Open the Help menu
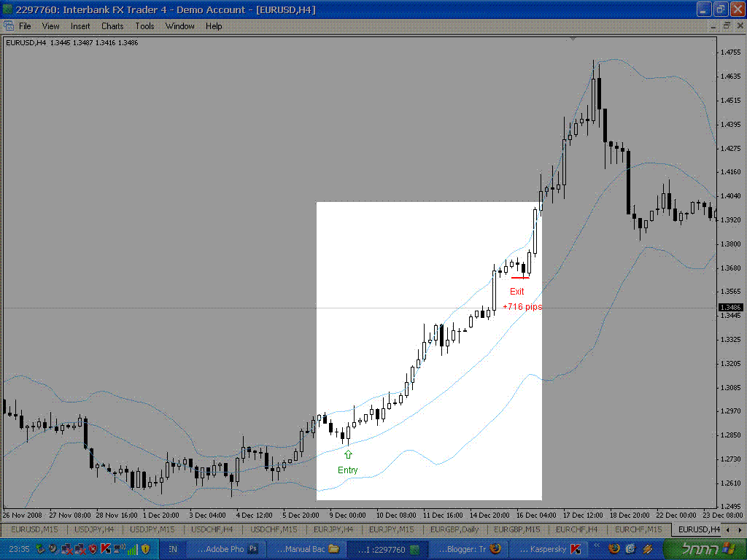 coord(214,26)
